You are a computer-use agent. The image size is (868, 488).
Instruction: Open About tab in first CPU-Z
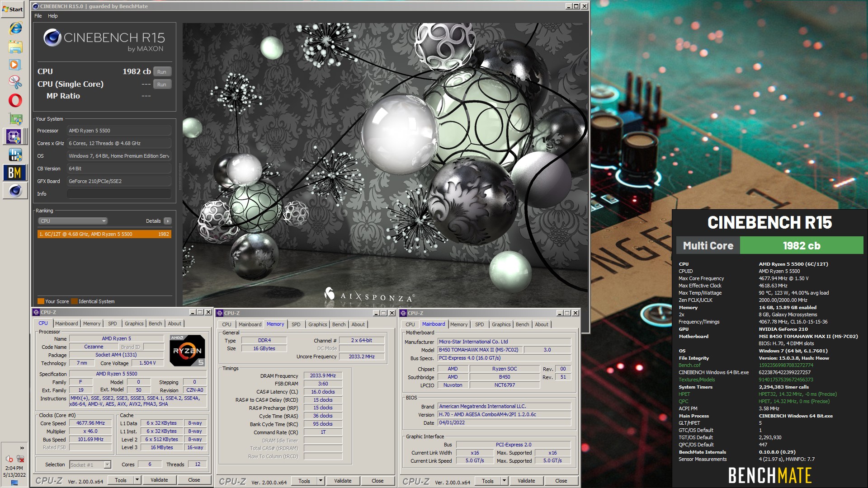[x=175, y=324]
